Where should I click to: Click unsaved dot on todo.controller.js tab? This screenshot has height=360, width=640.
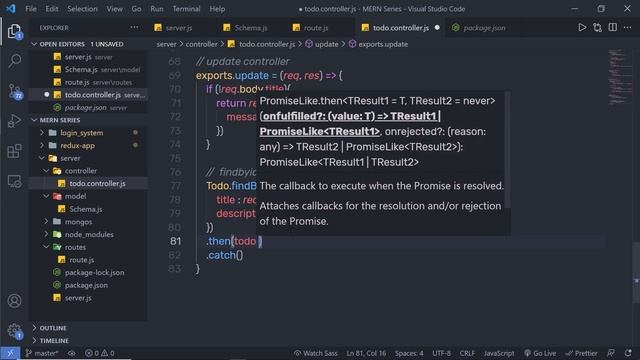(x=437, y=28)
